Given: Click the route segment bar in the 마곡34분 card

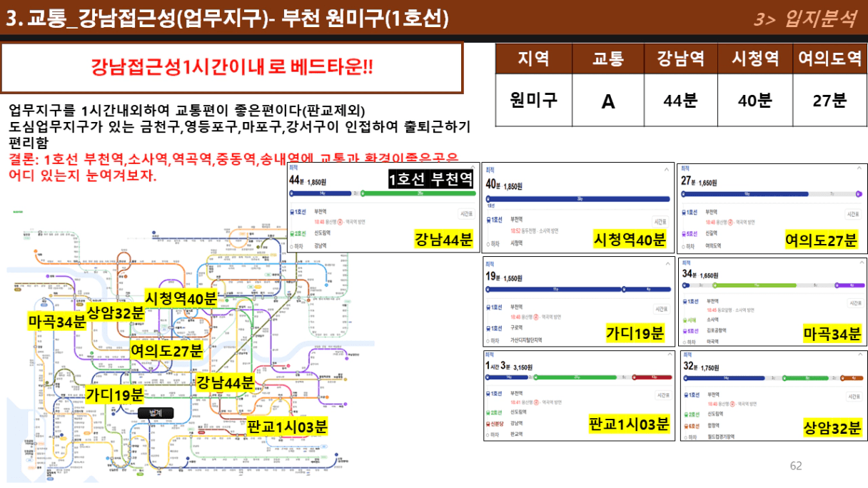Looking at the screenshot, I should coord(773,285).
